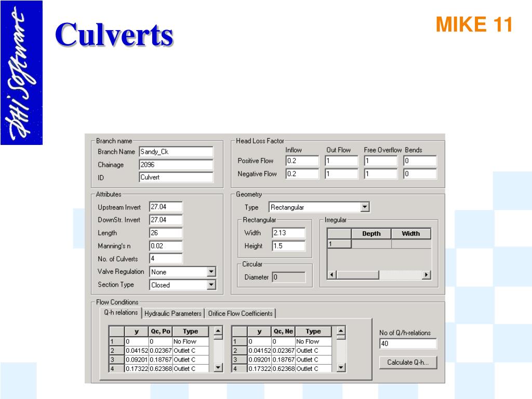Click 0.18767 cell in negative flow table

click(x=283, y=360)
